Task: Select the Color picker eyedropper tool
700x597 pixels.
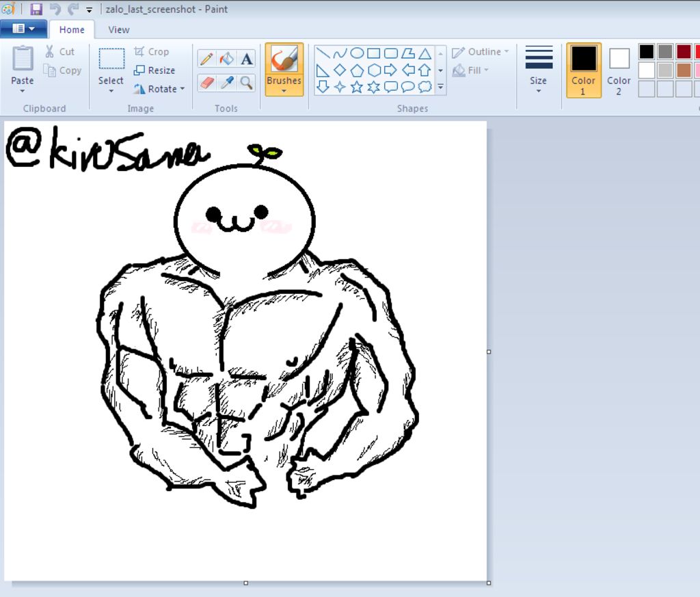Action: point(227,83)
